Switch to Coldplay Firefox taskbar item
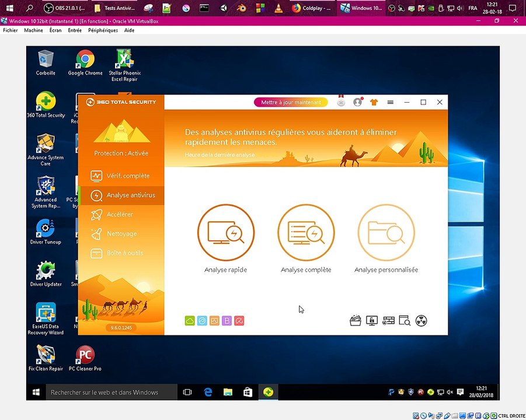Image resolution: width=526 pixels, height=420 pixels. click(312, 8)
